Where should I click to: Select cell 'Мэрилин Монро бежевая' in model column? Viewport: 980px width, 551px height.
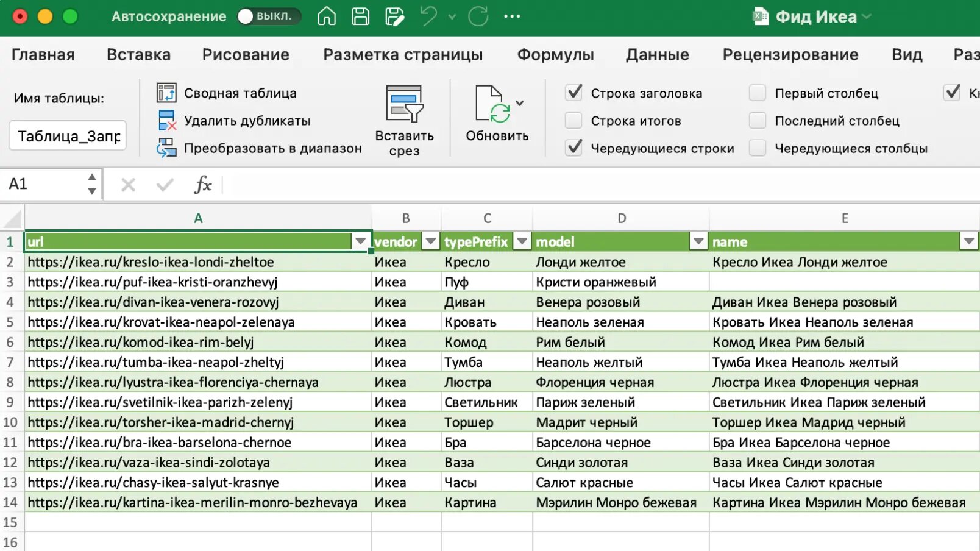[621, 503]
